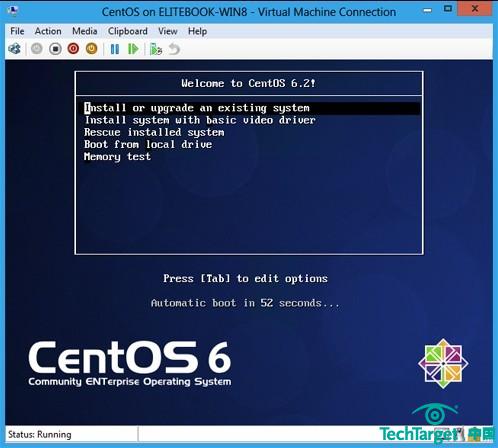Open the Clipboard menu
The image size is (498, 448).
click(x=128, y=31)
